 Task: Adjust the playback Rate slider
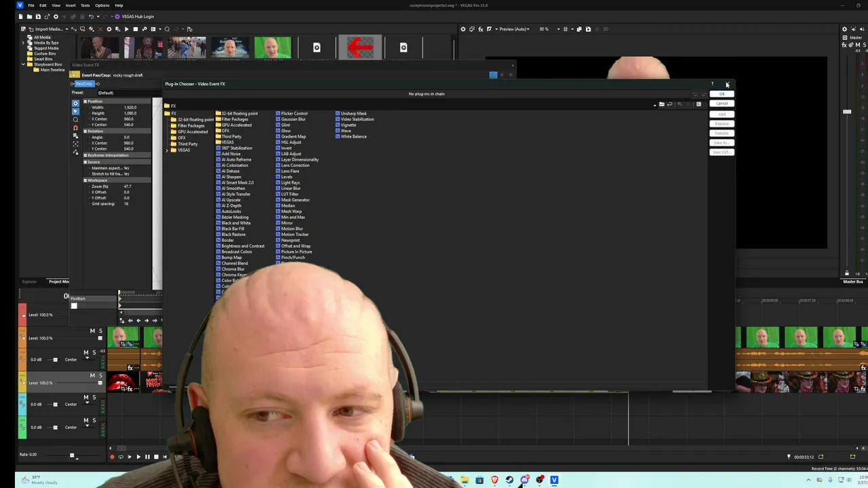[72, 455]
